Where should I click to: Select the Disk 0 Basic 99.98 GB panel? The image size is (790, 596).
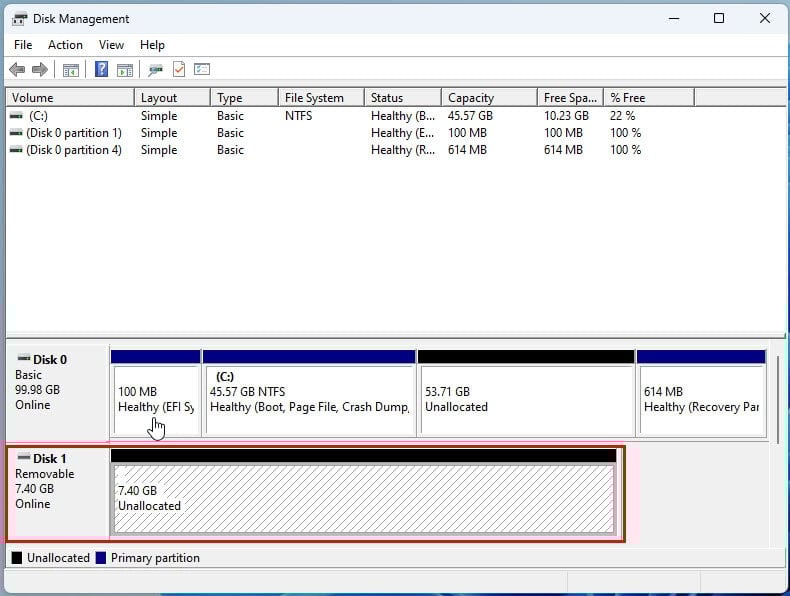click(x=57, y=392)
